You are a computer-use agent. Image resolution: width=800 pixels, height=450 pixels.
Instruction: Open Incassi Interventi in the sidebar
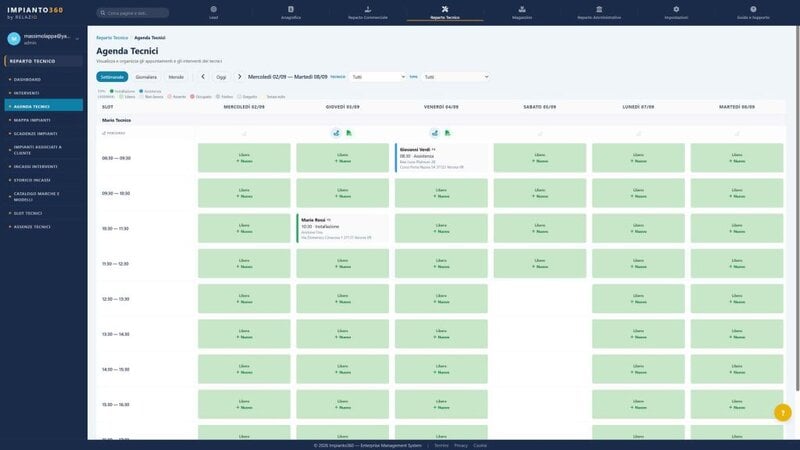click(x=43, y=166)
